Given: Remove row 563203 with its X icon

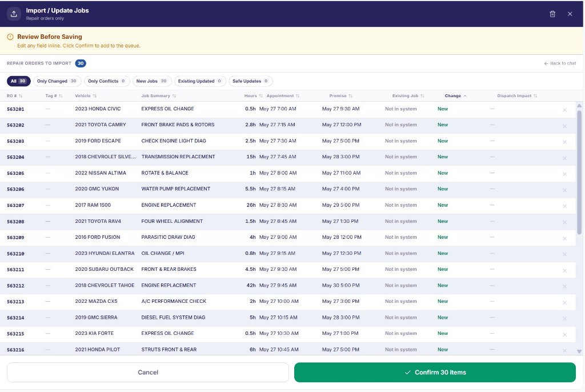Looking at the screenshot, I should tap(564, 142).
